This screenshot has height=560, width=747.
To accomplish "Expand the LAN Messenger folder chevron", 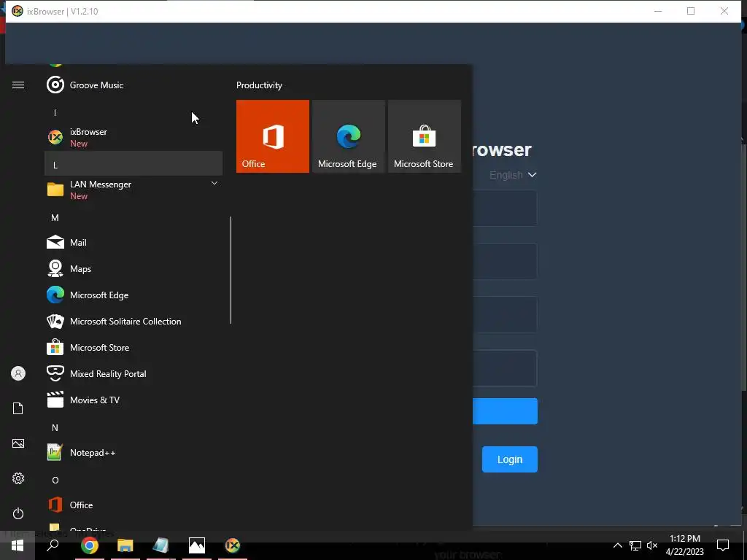I will click(214, 183).
